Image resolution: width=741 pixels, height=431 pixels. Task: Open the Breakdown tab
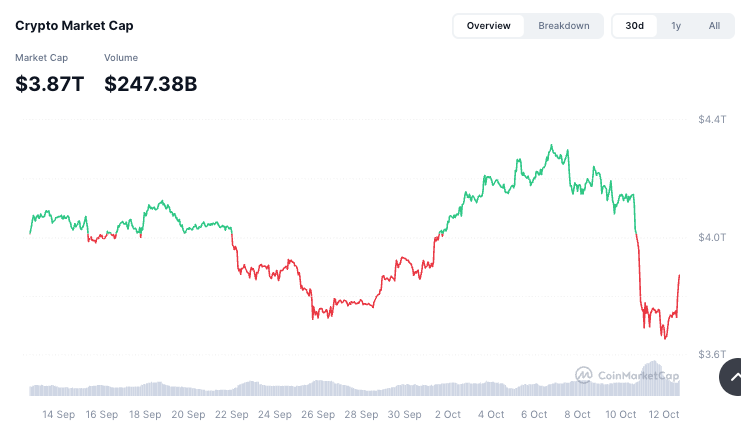pyautogui.click(x=564, y=25)
